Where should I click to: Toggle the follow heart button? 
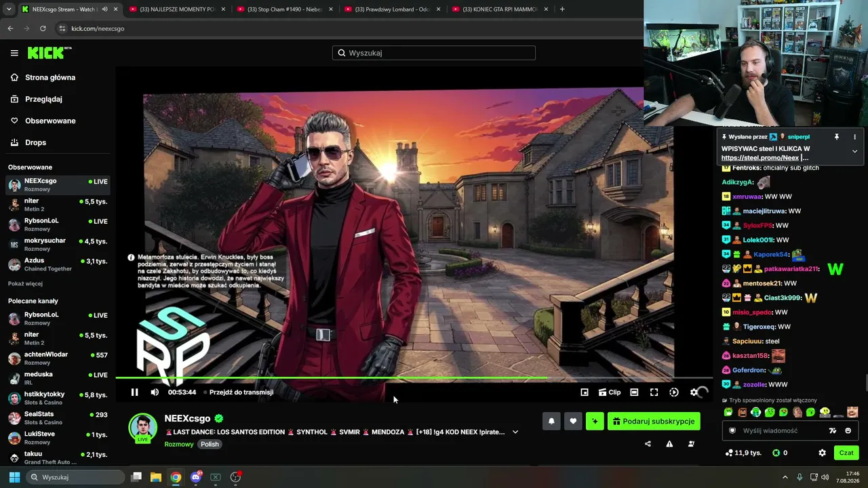(x=573, y=422)
